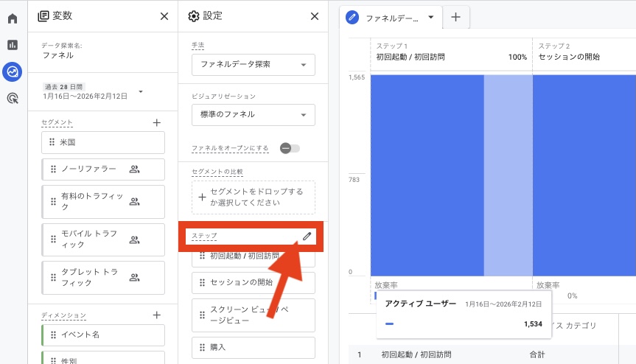The height and width of the screenshot is (364, 636).
Task: Click the データ探索名 field ファネル
Action: click(102, 55)
